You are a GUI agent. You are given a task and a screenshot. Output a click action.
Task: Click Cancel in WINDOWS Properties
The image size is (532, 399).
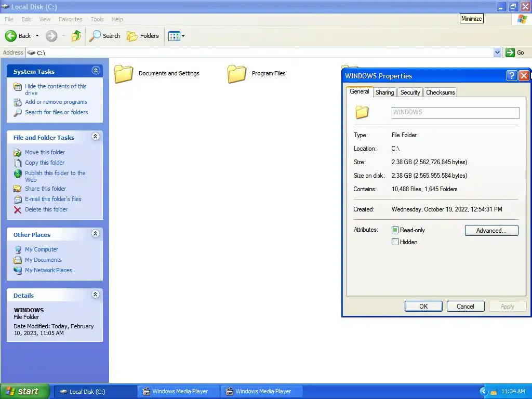click(465, 307)
